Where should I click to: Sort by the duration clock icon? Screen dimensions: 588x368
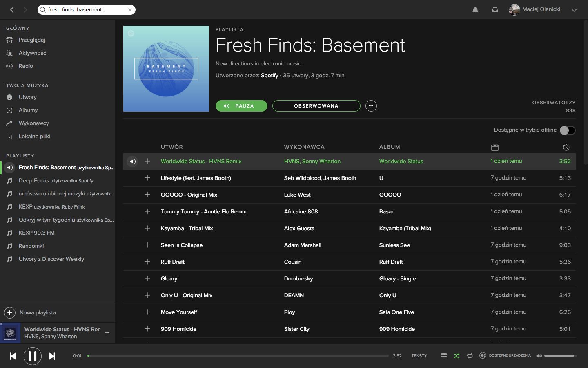tap(566, 147)
